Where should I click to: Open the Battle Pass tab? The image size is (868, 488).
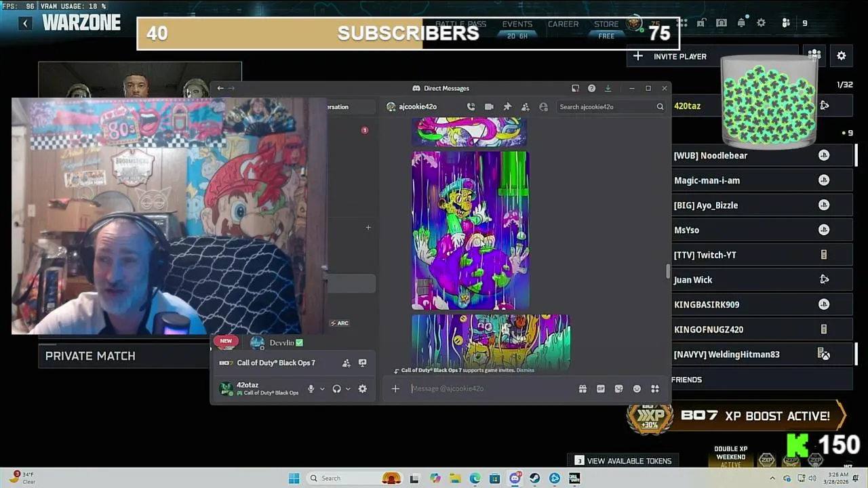460,24
